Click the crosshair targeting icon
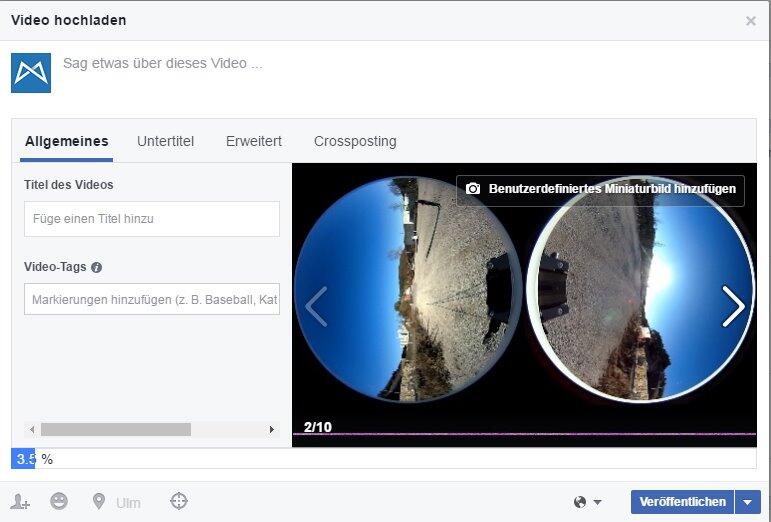771x522 pixels. coord(179,501)
